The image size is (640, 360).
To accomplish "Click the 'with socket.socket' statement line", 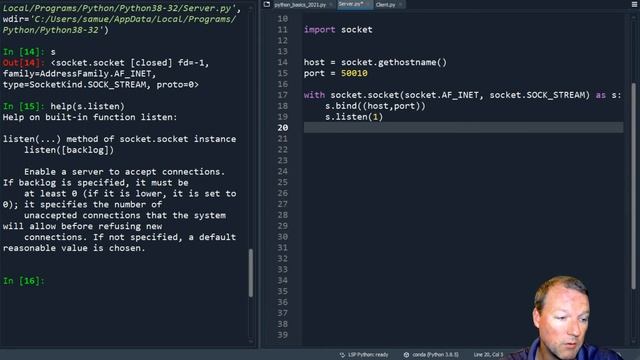I will (462, 95).
